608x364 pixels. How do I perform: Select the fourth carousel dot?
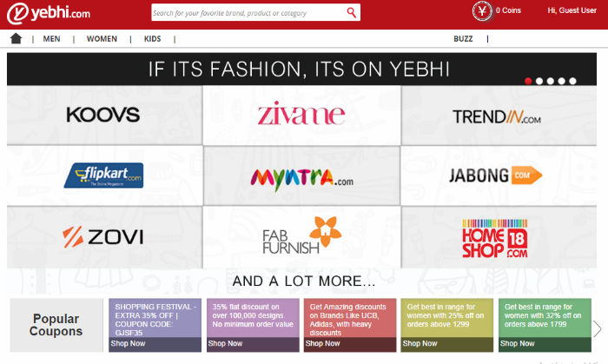point(561,81)
